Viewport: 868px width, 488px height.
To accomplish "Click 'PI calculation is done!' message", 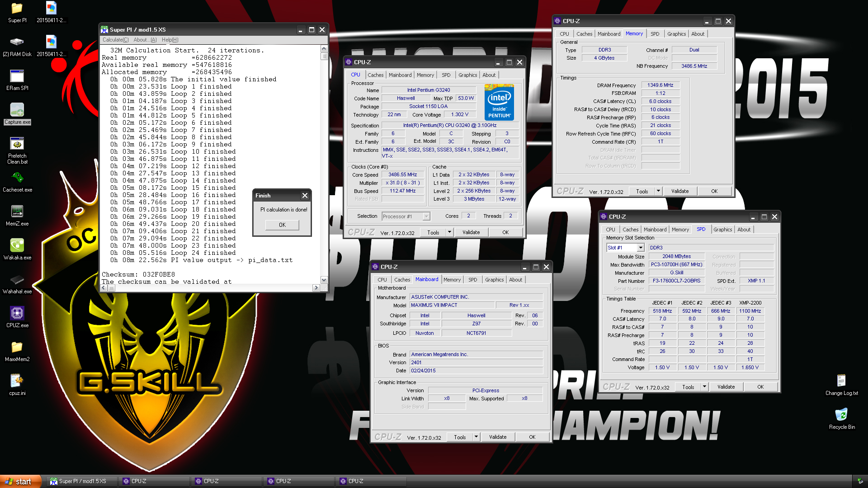I will (283, 210).
